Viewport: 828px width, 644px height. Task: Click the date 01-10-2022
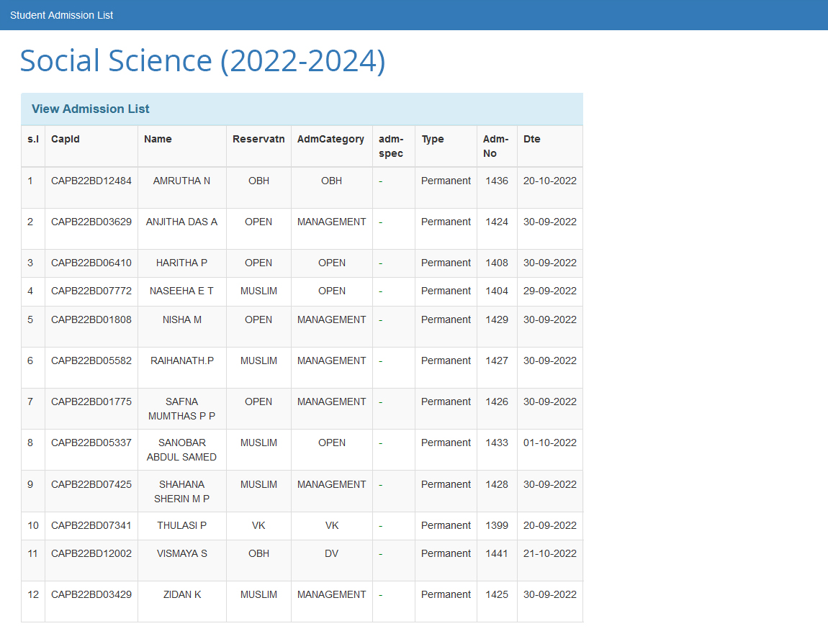point(550,443)
